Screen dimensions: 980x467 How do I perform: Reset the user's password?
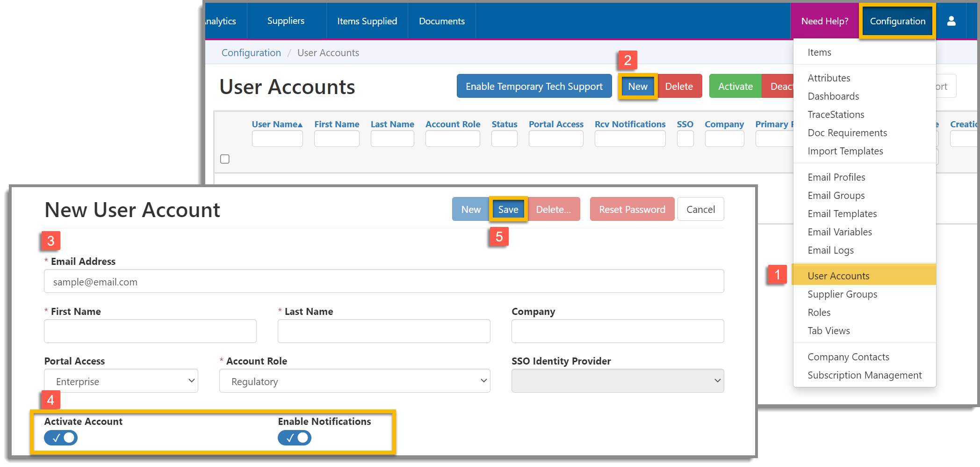(x=632, y=209)
